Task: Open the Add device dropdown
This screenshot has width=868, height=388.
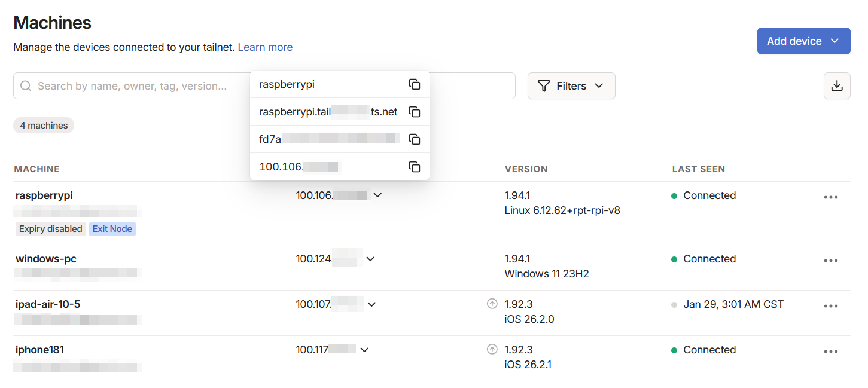Action: click(803, 41)
